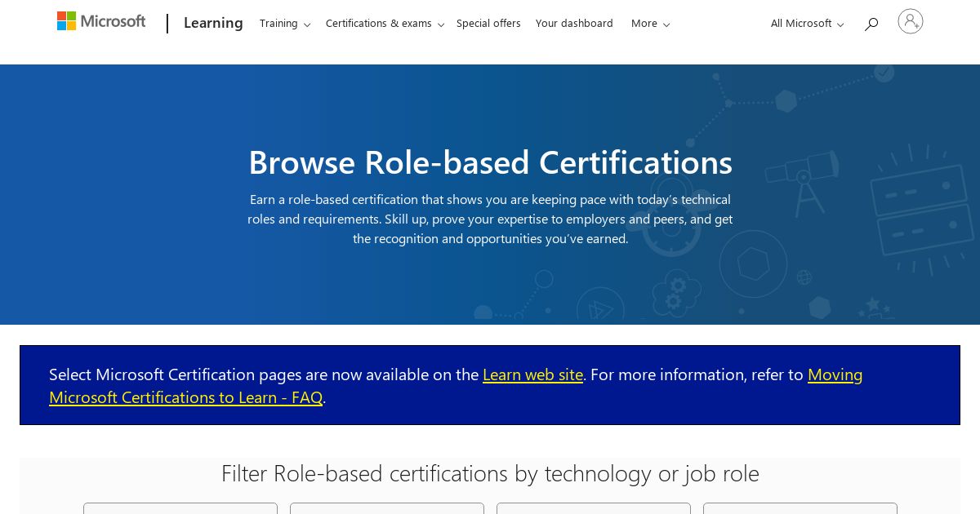
Task: Click the Filter Role-based certifications heading
Action: pos(490,473)
